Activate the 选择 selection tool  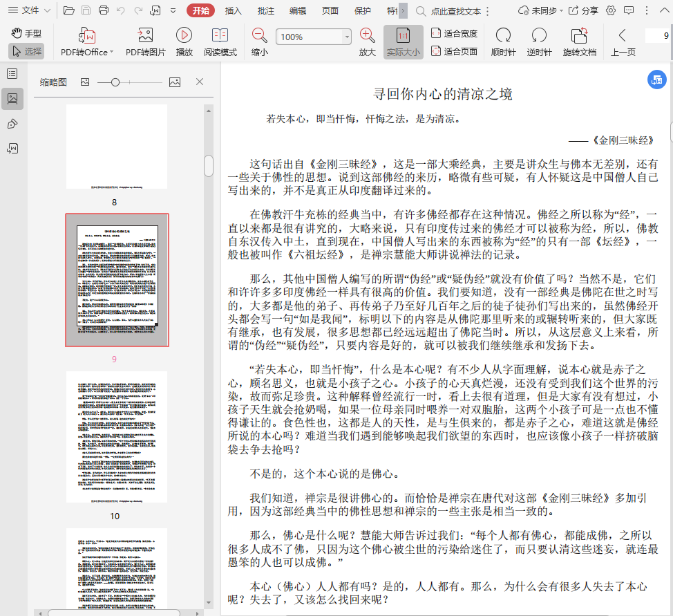26,51
